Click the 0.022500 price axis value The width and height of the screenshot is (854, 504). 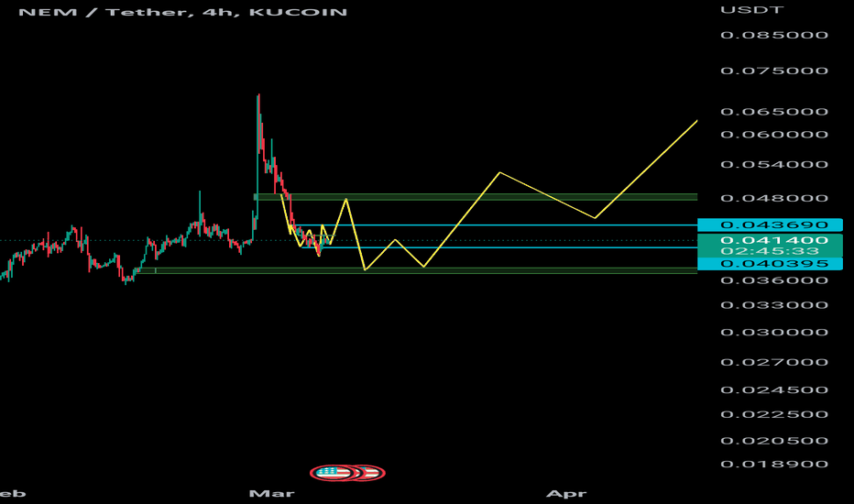point(774,414)
